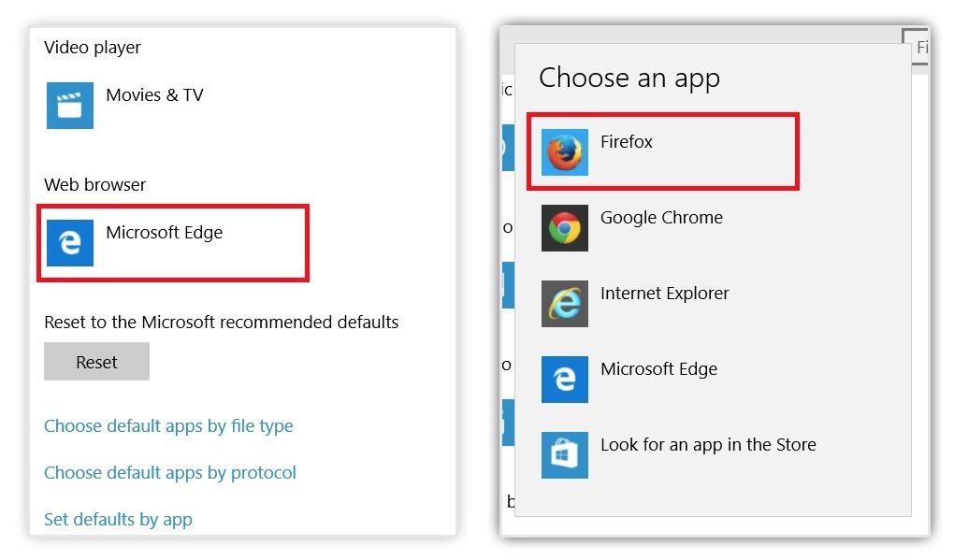Choose Microsoft Edge text in the popup list
This screenshot has height=560, width=954.
659,369
